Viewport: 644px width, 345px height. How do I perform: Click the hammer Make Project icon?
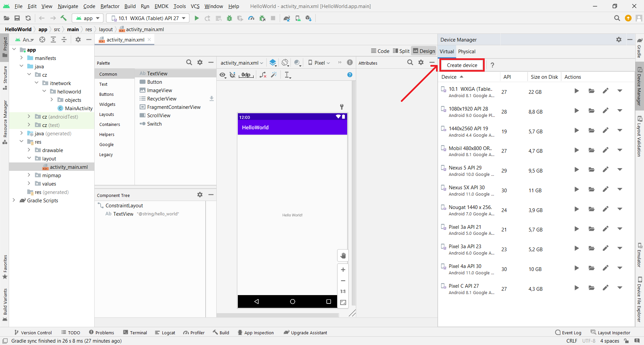pyautogui.click(x=63, y=18)
